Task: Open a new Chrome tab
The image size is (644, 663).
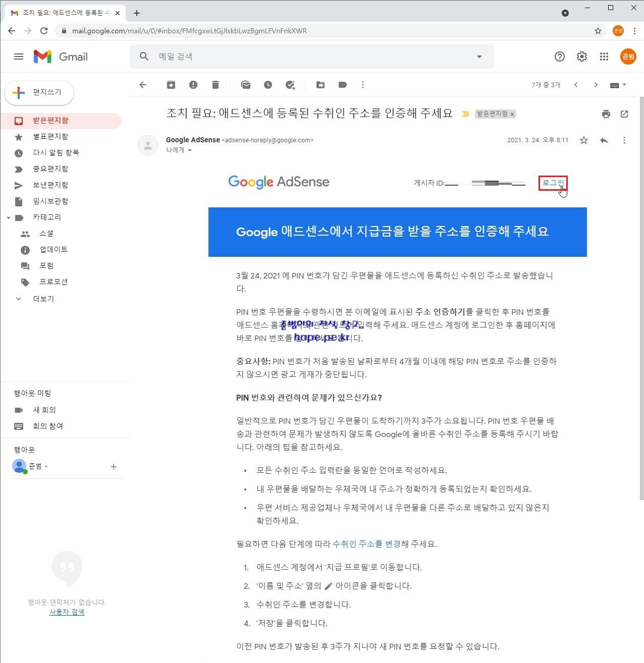Action: 137,13
